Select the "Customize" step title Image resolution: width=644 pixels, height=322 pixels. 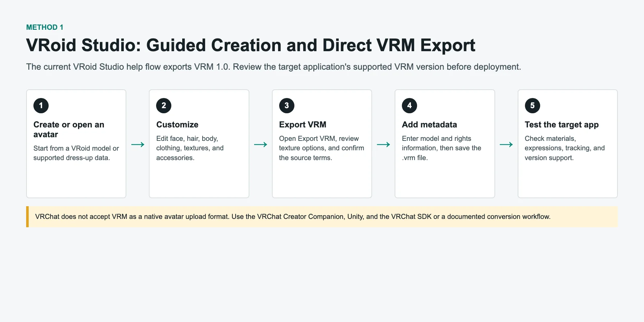click(177, 125)
